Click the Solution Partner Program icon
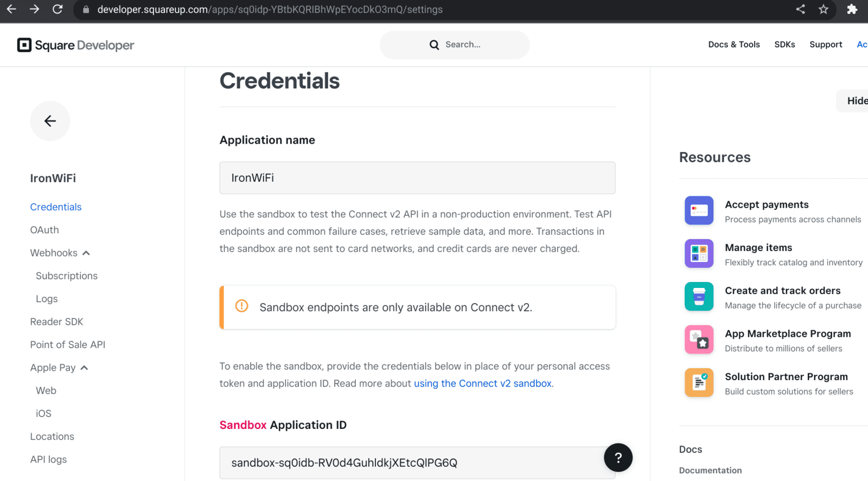 coord(699,382)
